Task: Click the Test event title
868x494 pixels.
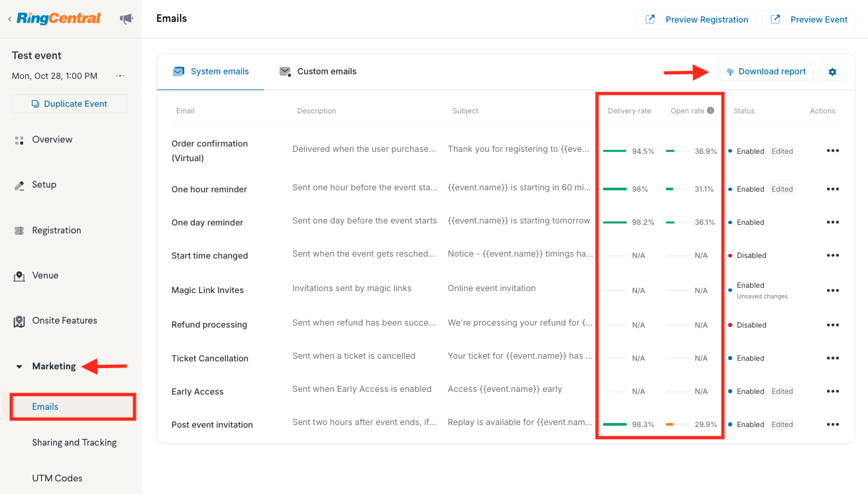Action: (36, 56)
